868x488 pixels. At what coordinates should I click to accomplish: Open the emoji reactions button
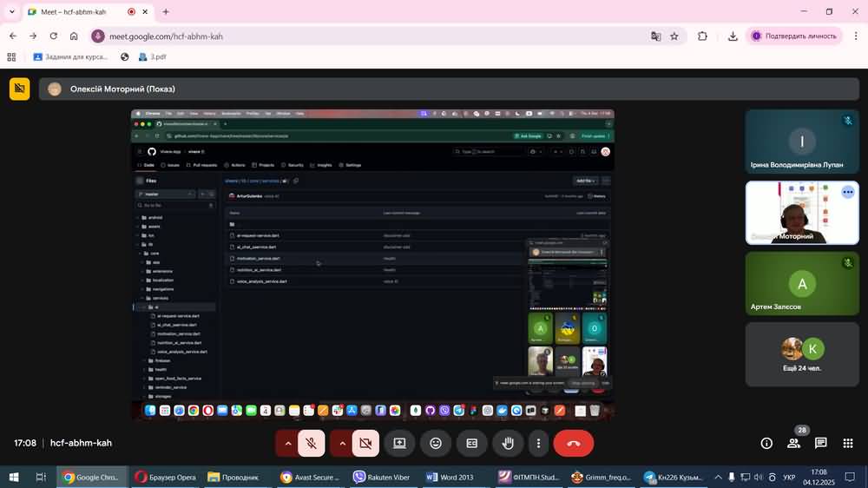tap(436, 443)
